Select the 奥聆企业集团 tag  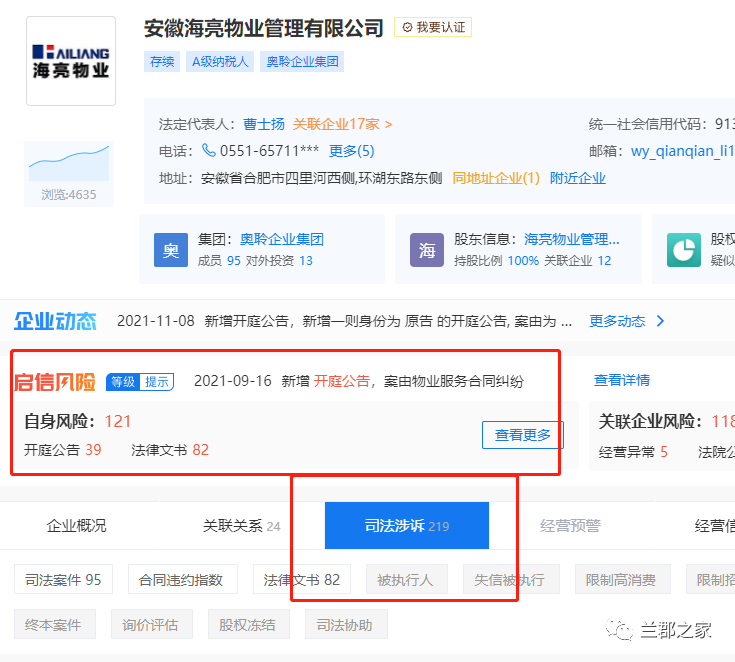302,61
